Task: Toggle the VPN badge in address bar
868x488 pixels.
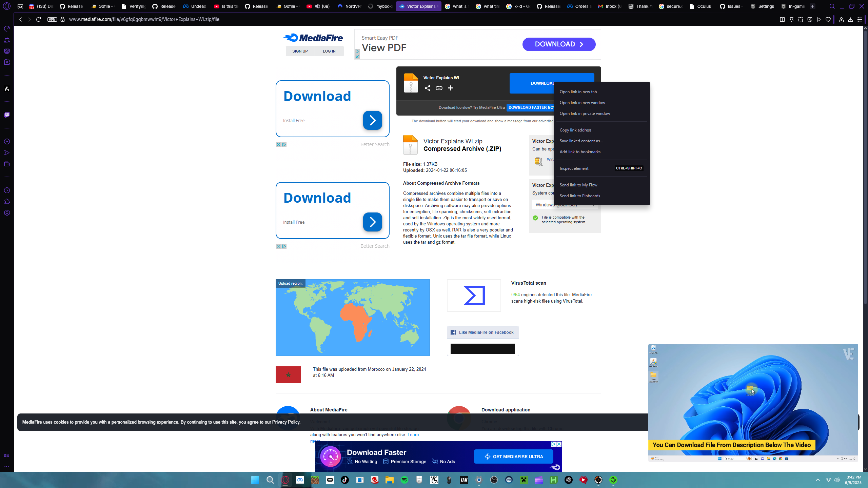Action: (52, 20)
